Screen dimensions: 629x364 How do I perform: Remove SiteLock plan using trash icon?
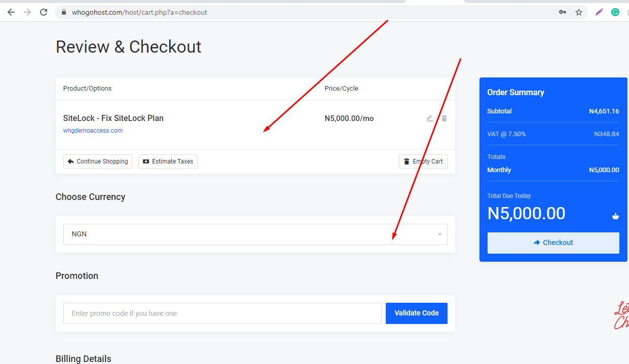click(x=444, y=118)
